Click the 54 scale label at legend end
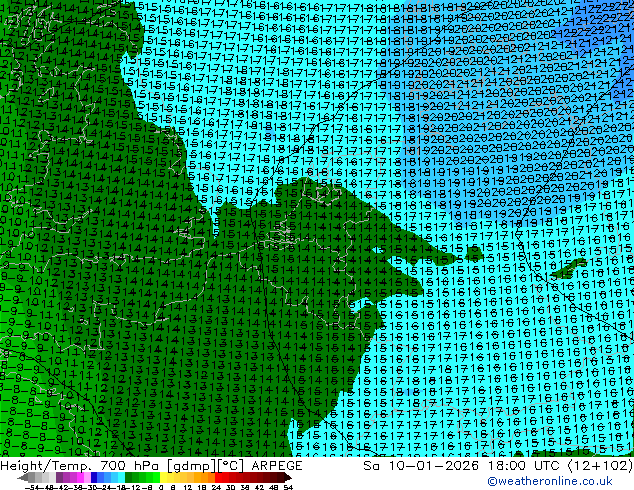Viewport: 634px width, 490px height. coord(288,487)
